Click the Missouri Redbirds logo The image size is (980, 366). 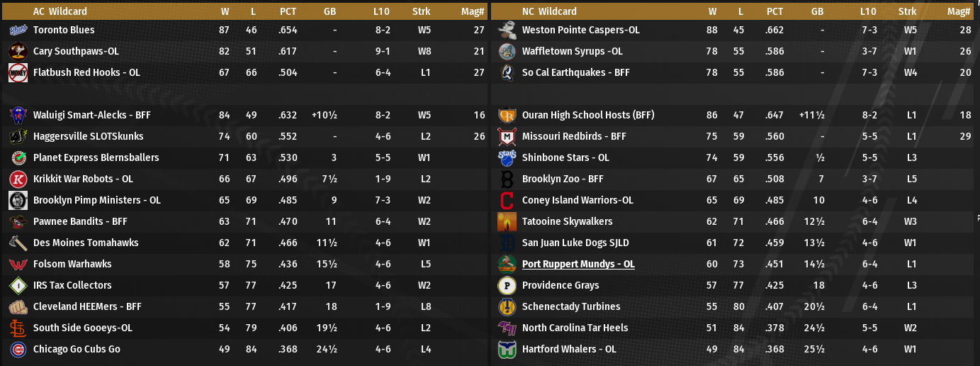(507, 136)
